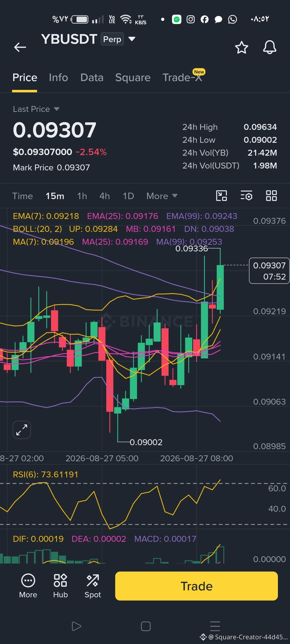Tap the Facebook notification icon
This screenshot has width=290, height=644.
tap(205, 19)
